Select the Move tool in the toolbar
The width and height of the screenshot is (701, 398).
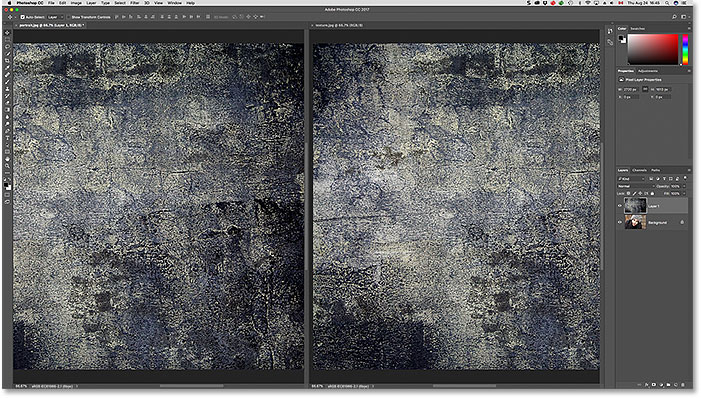7,33
